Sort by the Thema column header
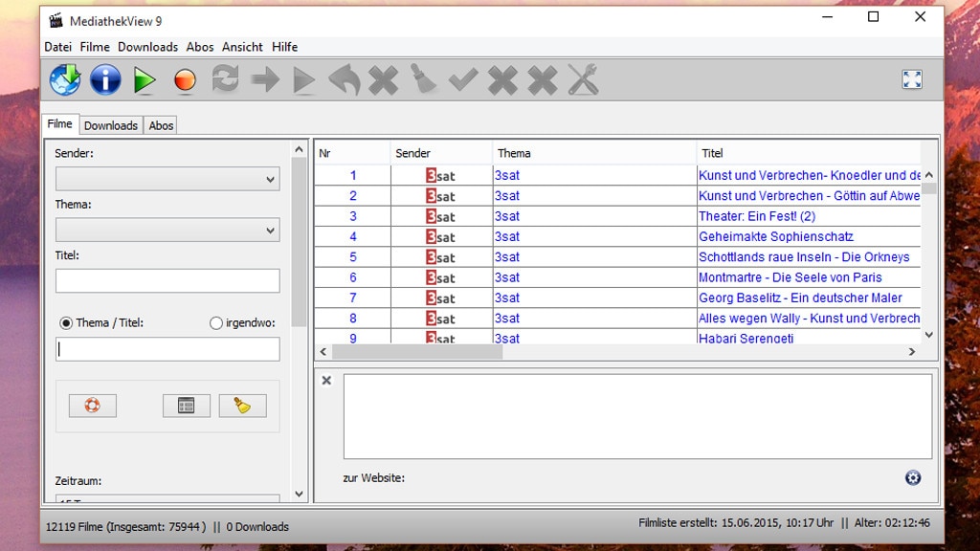980x551 pixels. [594, 153]
